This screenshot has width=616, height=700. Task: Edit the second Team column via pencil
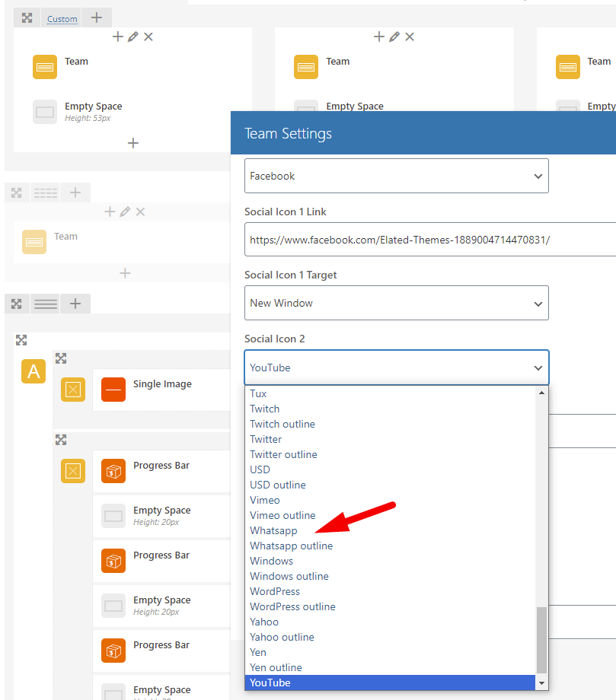pyautogui.click(x=394, y=37)
